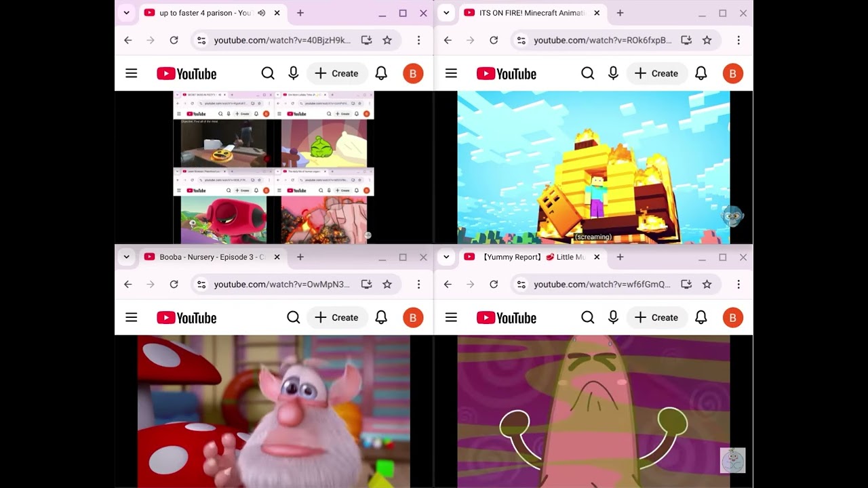Click install app icon in Booba window
Viewport: 868px width, 488px height.
[x=367, y=284]
